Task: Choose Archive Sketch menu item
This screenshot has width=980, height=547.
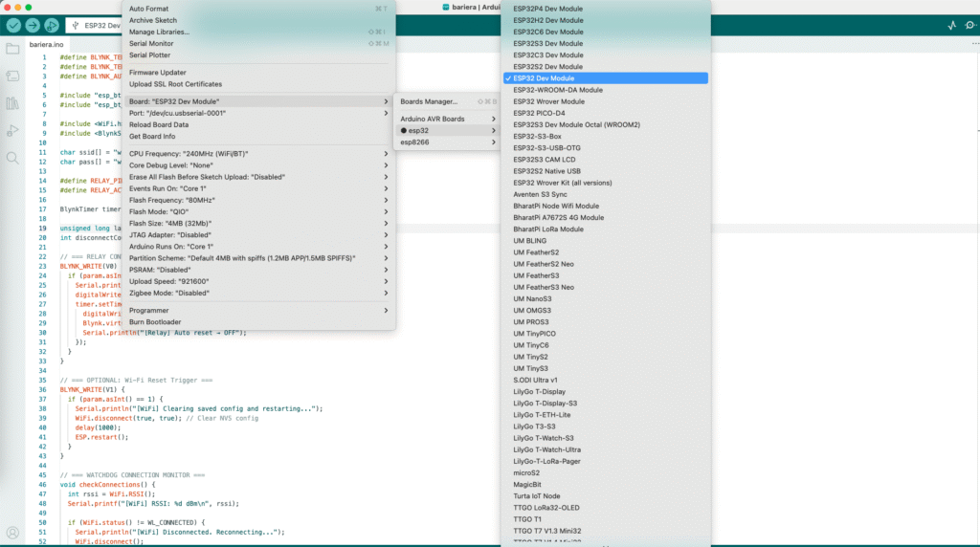Action: [x=258, y=20]
